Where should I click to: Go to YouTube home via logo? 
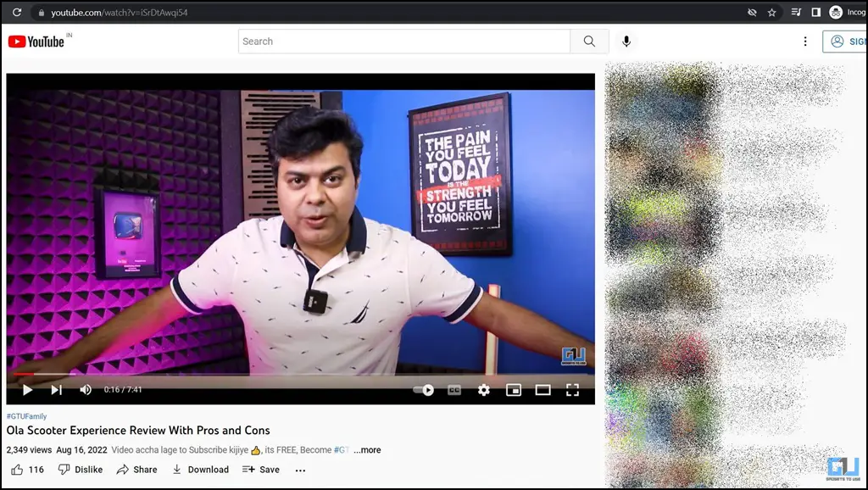(x=36, y=42)
